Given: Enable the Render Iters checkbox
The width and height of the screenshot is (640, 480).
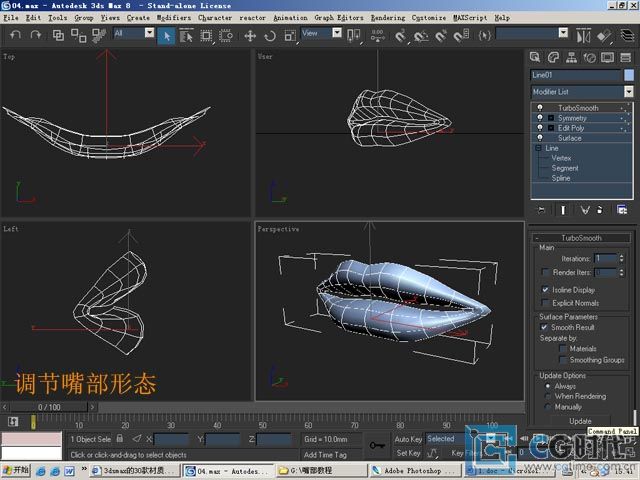Looking at the screenshot, I should pyautogui.click(x=545, y=272).
